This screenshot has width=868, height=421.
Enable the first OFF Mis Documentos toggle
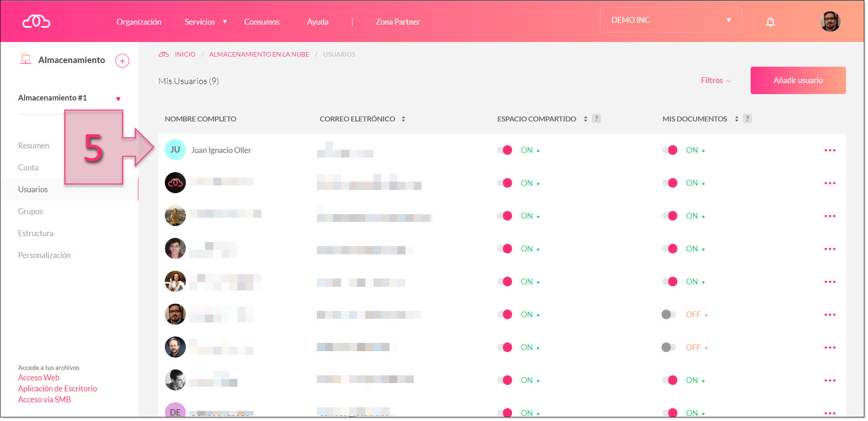[x=668, y=315]
